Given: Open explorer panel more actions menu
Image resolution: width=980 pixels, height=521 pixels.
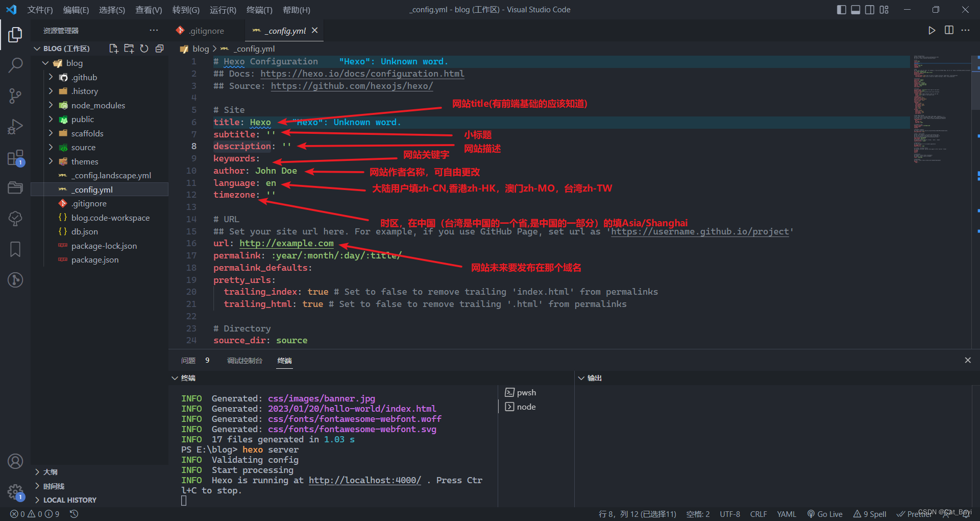Looking at the screenshot, I should 154,31.
